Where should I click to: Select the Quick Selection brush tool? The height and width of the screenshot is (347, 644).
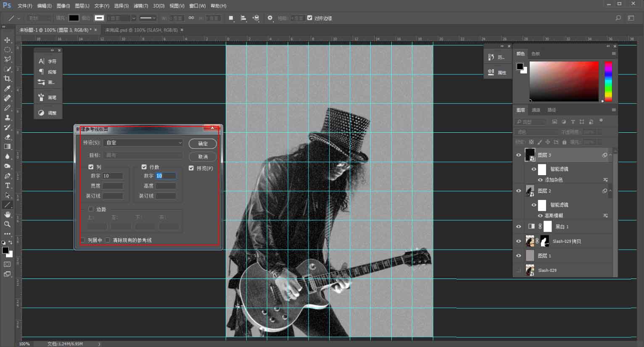pos(7,69)
